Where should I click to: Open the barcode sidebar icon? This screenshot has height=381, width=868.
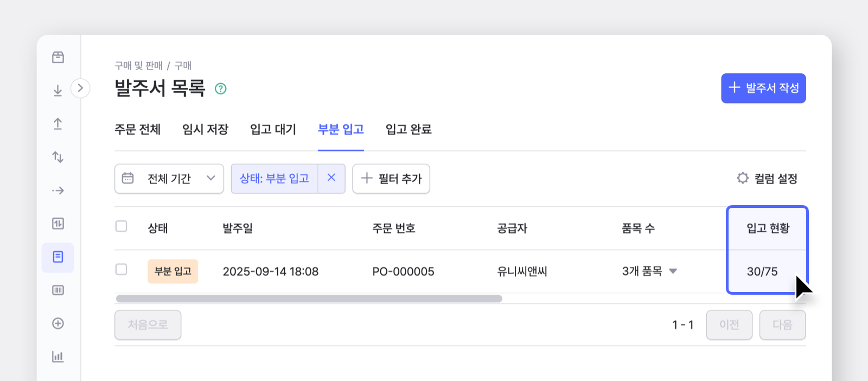click(x=58, y=290)
